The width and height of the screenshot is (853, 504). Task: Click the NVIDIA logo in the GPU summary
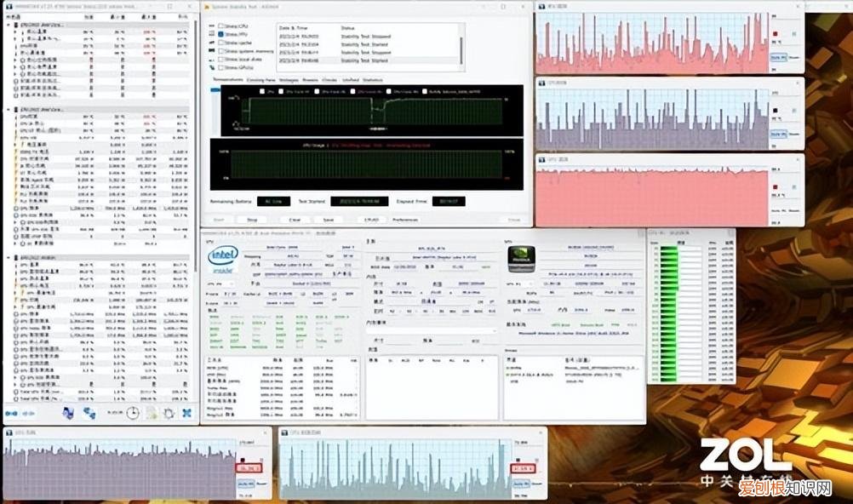pyautogui.click(x=521, y=256)
